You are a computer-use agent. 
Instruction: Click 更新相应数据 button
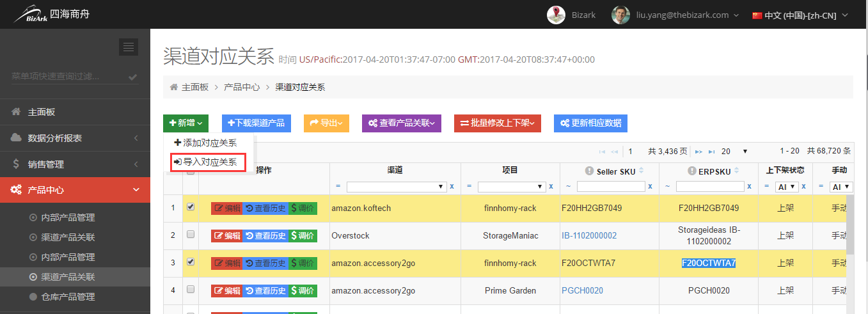click(x=592, y=123)
